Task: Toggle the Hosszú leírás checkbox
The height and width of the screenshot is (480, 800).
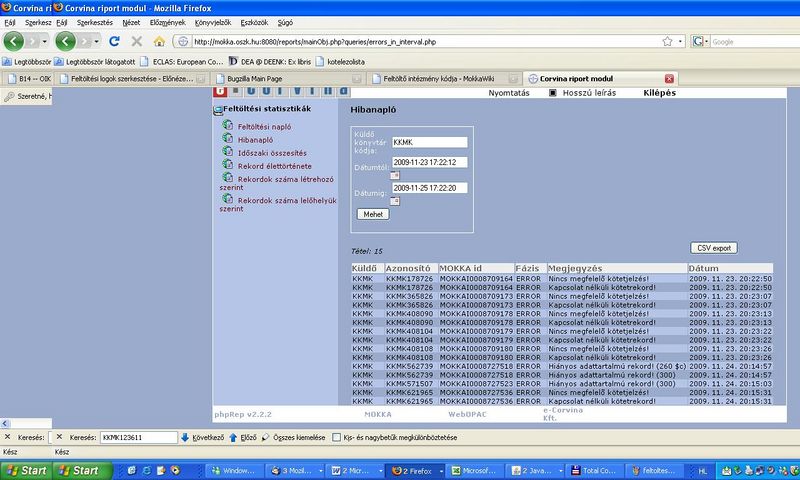Action: [x=553, y=94]
